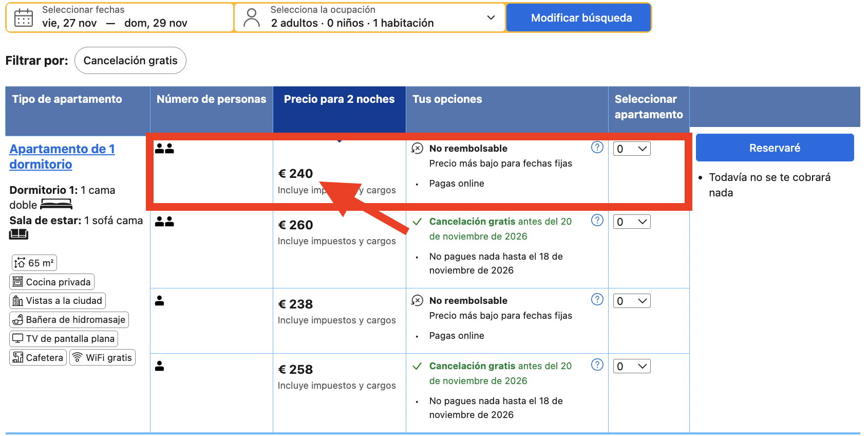Screen dimensions: 868x436
Task: Open quantity dropdown for the €238 option
Action: [632, 301]
